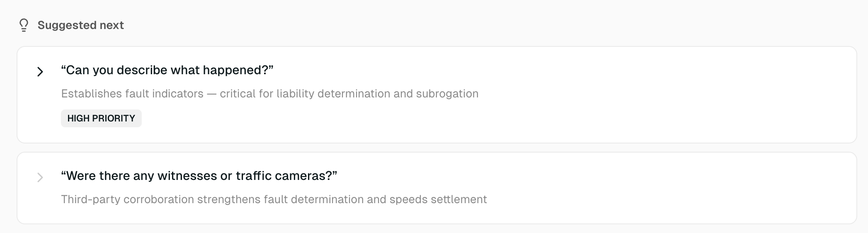This screenshot has height=233, width=868.
Task: Expand the "Can you describe what happened?" chevron
Action: click(40, 72)
